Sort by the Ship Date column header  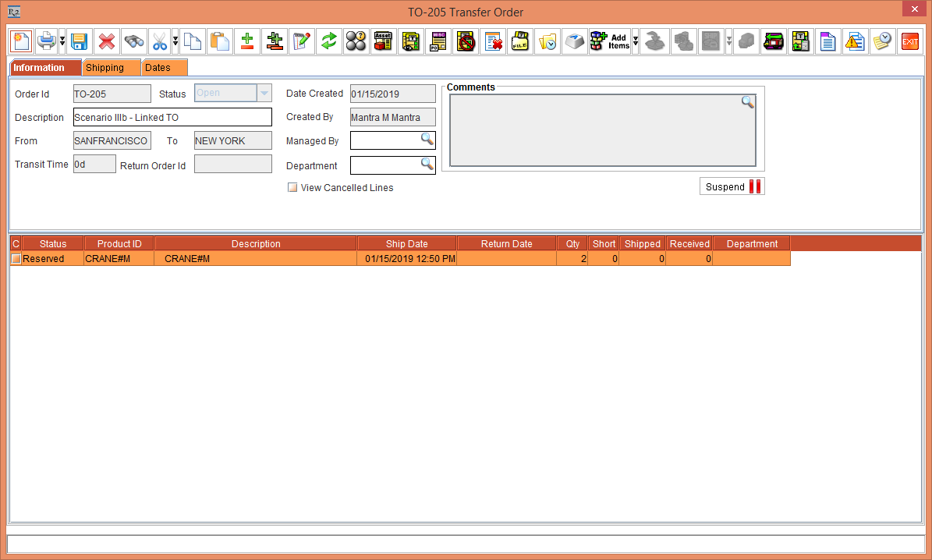pos(406,244)
